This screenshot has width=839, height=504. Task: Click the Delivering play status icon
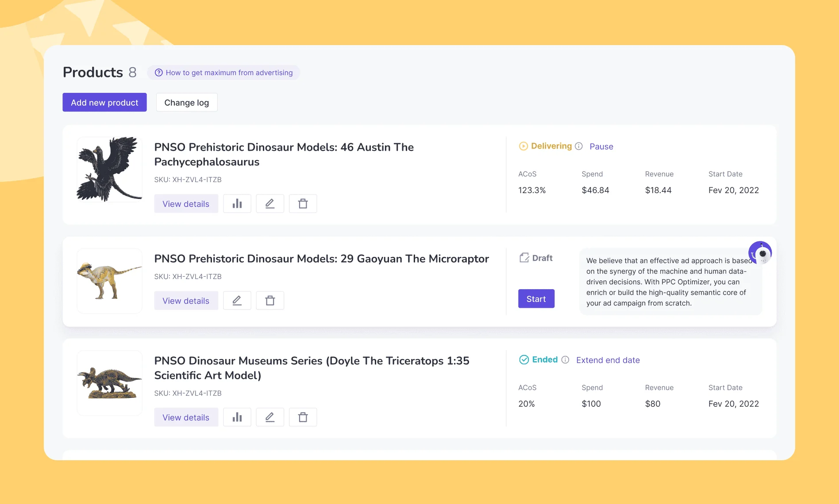point(523,146)
